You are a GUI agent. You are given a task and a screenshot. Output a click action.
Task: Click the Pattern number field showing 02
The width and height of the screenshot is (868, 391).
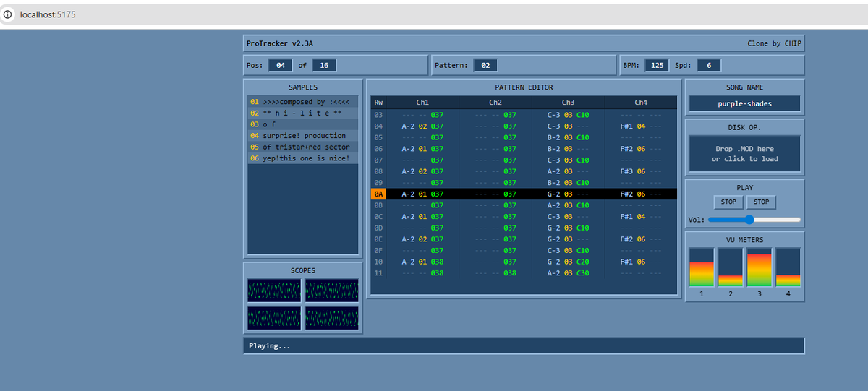coord(485,65)
